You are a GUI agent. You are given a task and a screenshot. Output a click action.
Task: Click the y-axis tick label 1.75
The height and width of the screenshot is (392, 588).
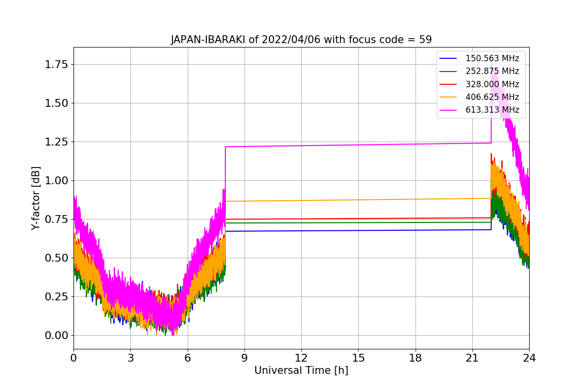(56, 64)
